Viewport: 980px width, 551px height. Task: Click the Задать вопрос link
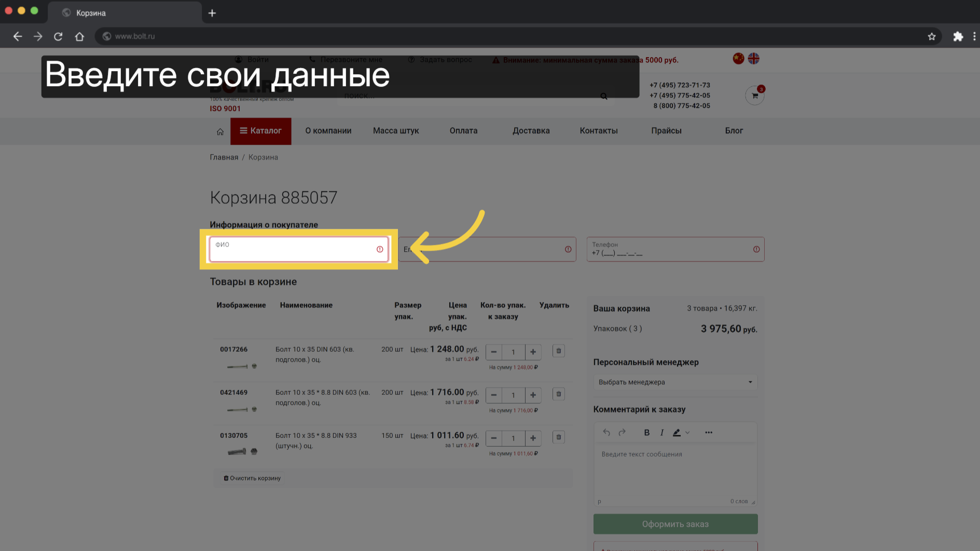click(x=440, y=60)
